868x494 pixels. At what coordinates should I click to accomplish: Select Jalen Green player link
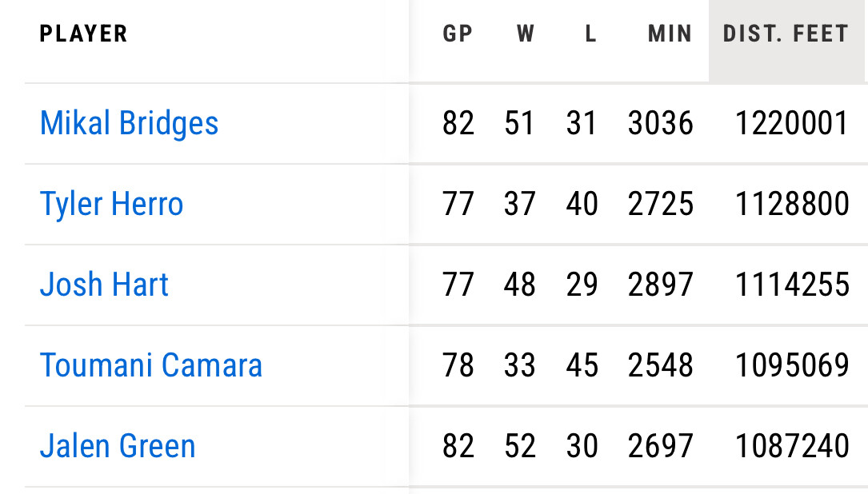pos(118,446)
